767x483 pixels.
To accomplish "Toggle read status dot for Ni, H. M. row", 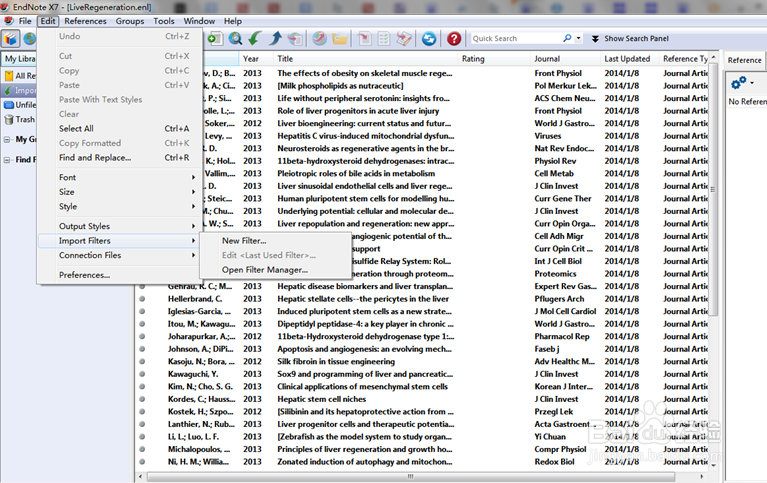I will coord(142,461).
